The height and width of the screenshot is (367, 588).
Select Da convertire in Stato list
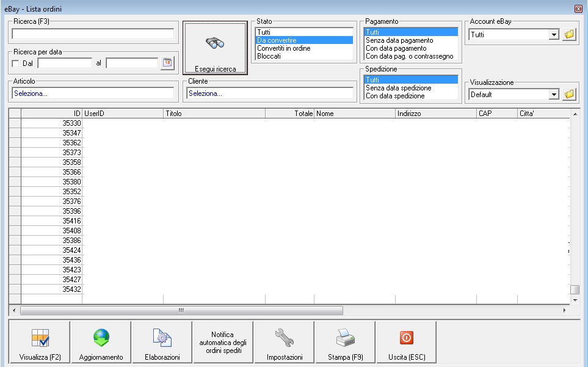[x=304, y=40]
